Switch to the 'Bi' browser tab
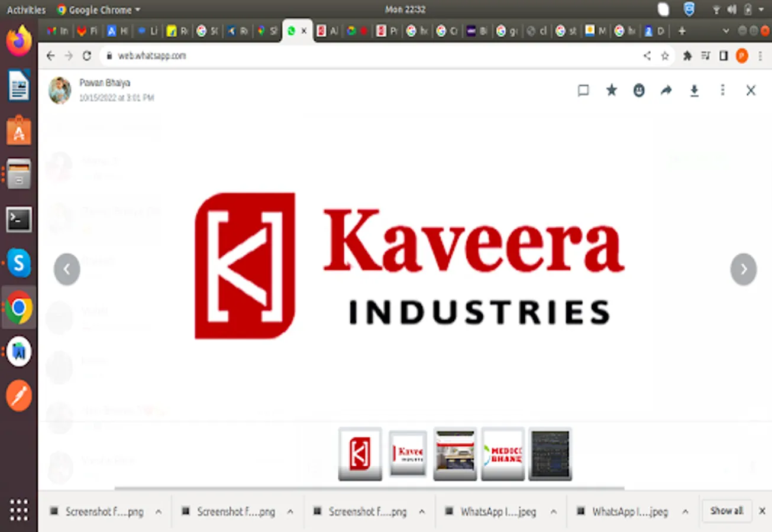The width and height of the screenshot is (772, 532). tap(477, 31)
